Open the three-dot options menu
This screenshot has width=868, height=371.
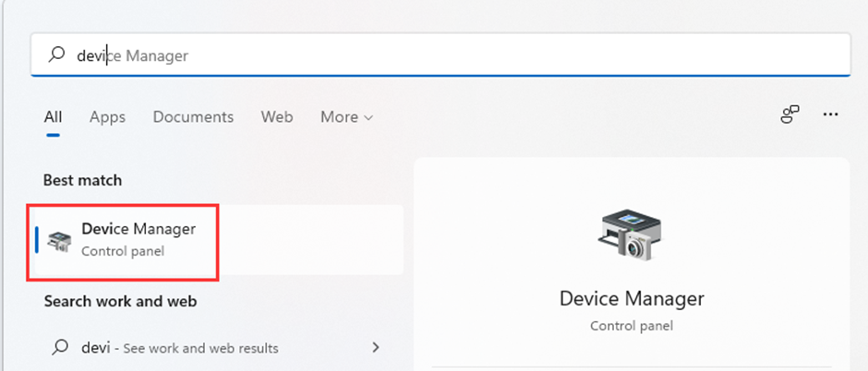click(830, 115)
